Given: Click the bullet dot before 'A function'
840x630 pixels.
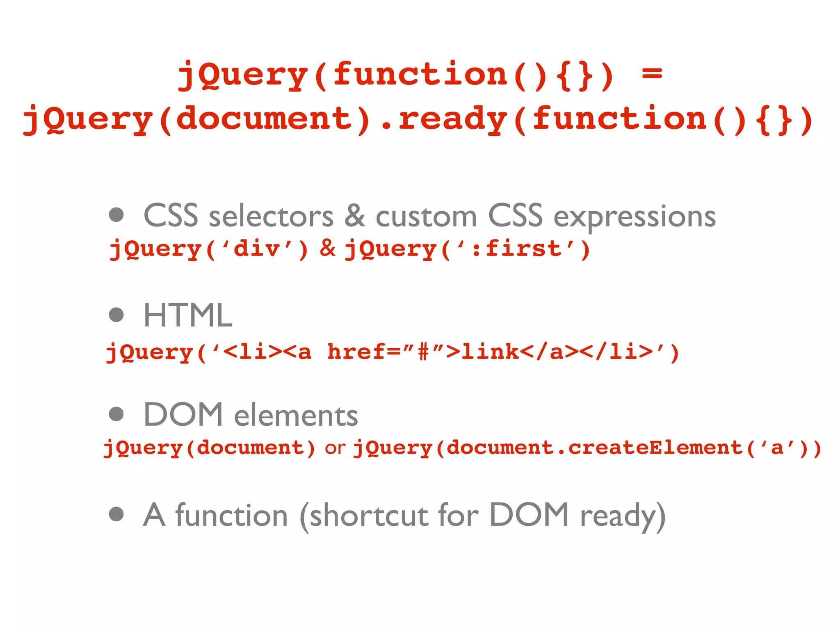Looking at the screenshot, I should click(116, 514).
